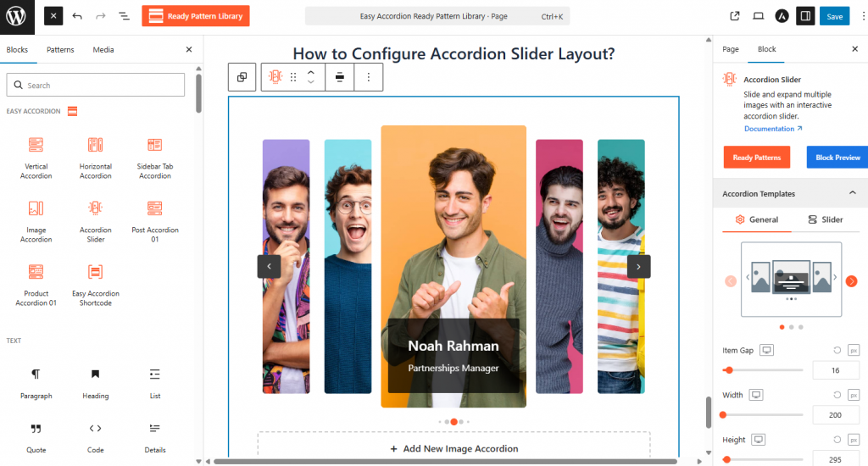The width and height of the screenshot is (868, 466).
Task: Open the Item Gap px unit selector
Action: 854,350
